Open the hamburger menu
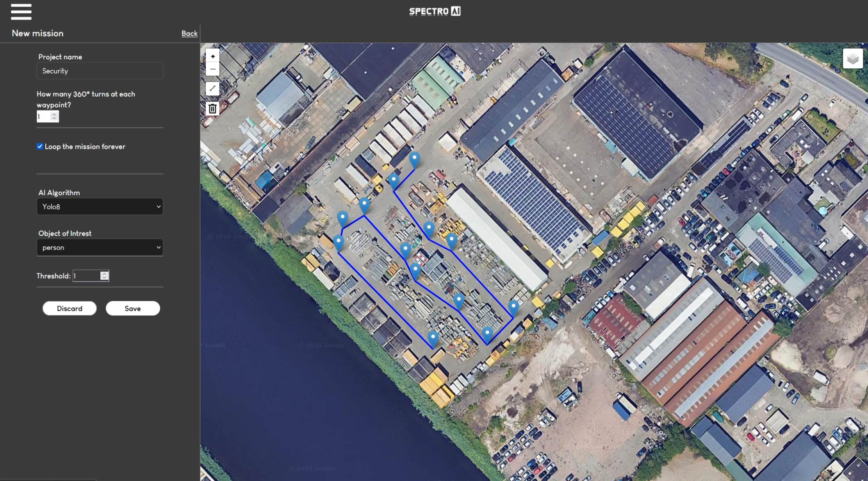 [21, 12]
